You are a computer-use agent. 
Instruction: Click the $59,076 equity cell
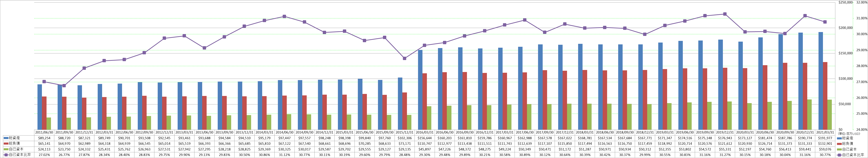tap(825, 149)
